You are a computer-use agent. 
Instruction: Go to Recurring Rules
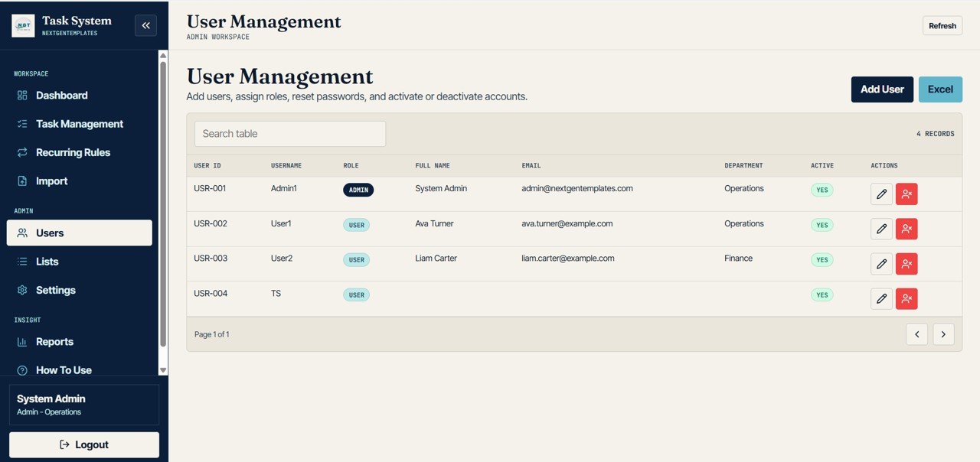coord(80,152)
